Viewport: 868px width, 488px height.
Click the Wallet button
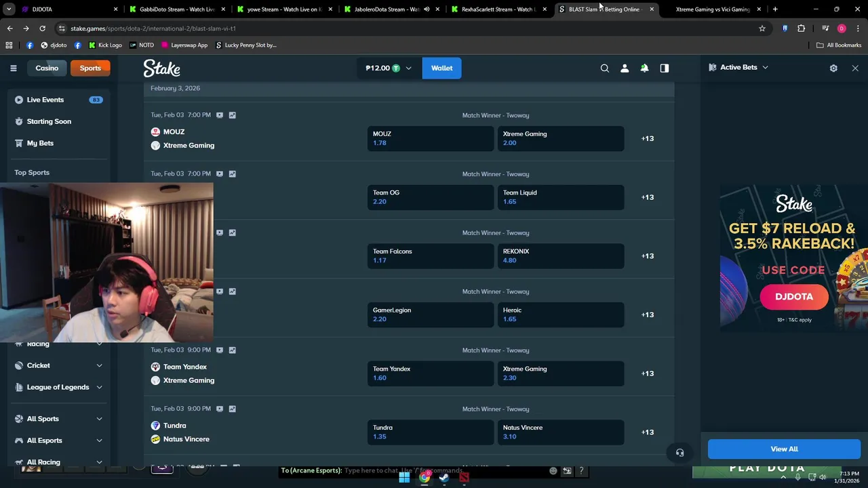coord(441,68)
